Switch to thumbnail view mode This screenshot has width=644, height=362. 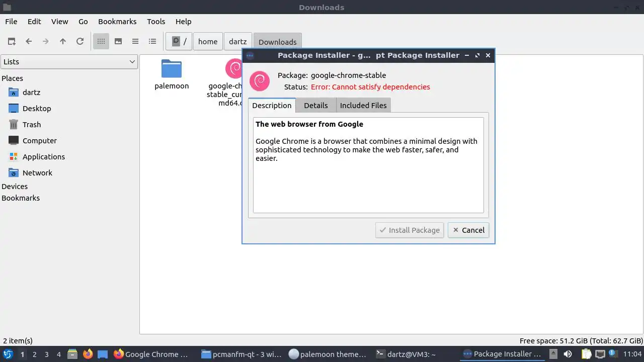pyautogui.click(x=118, y=41)
